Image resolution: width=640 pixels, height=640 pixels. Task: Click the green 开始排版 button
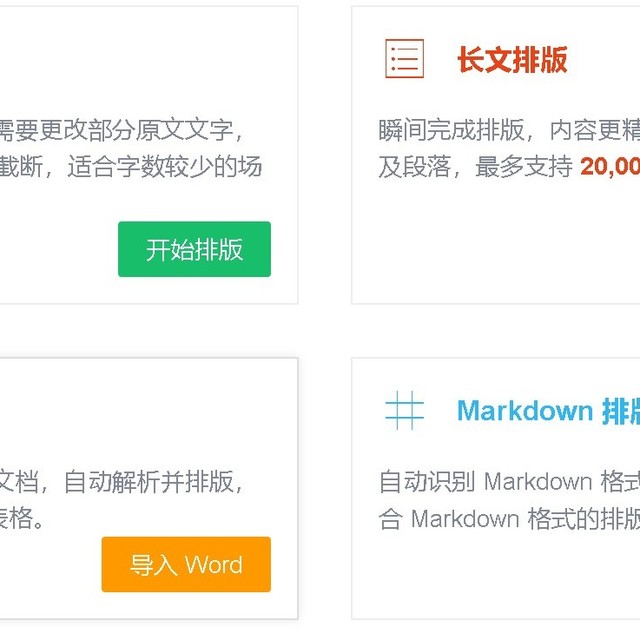194,249
